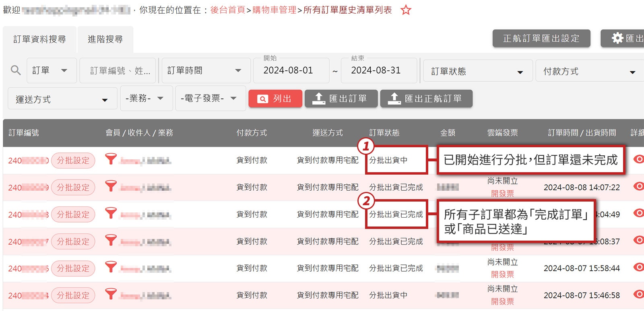Viewport: 644px width, 311px height.
Task: Click the magnifier search icon
Action: tap(16, 70)
